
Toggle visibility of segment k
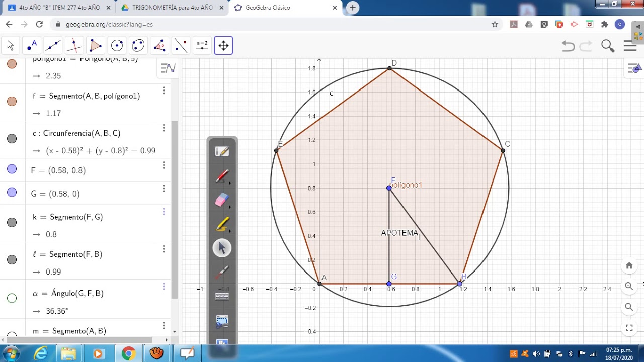tap(12, 222)
